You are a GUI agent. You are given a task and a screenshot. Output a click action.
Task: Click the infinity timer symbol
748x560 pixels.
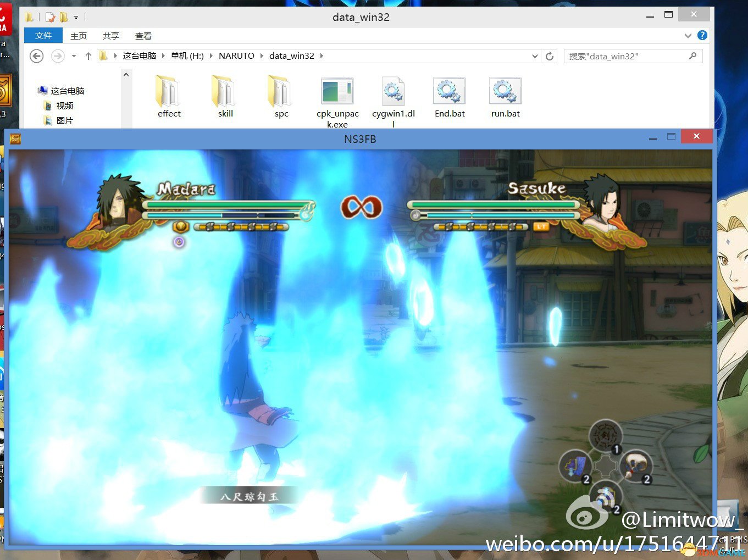[361, 207]
